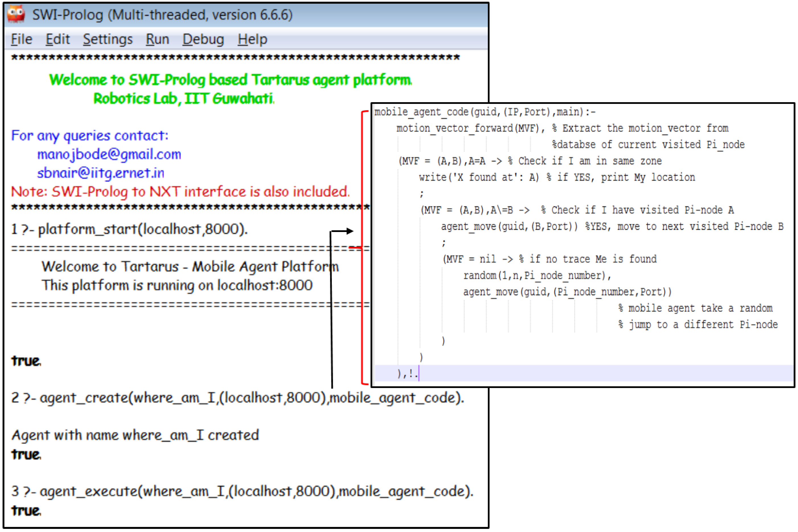Open the Run menu

157,39
